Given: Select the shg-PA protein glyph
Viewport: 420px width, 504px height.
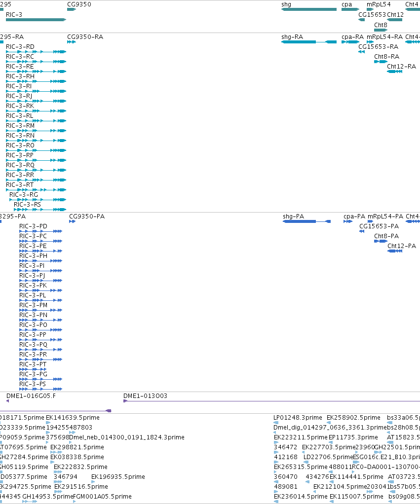Looking at the screenshot, I should [x=306, y=221].
